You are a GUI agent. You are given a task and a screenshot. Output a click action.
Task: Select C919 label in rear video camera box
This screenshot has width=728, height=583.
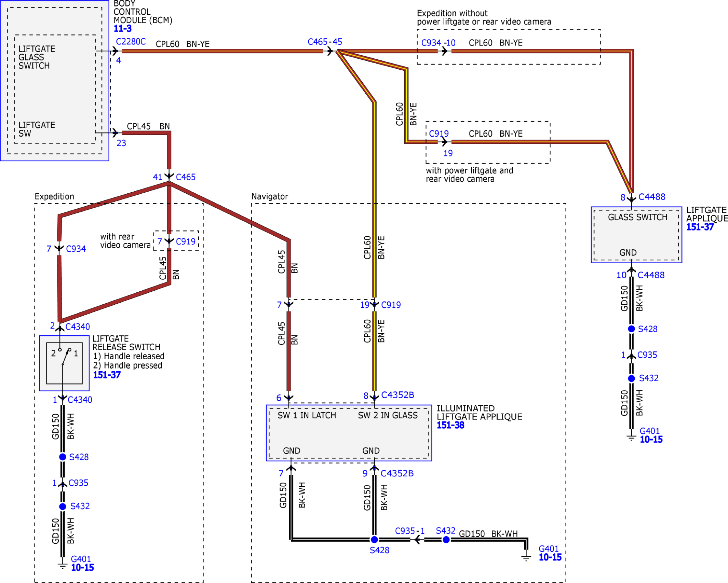(x=186, y=241)
